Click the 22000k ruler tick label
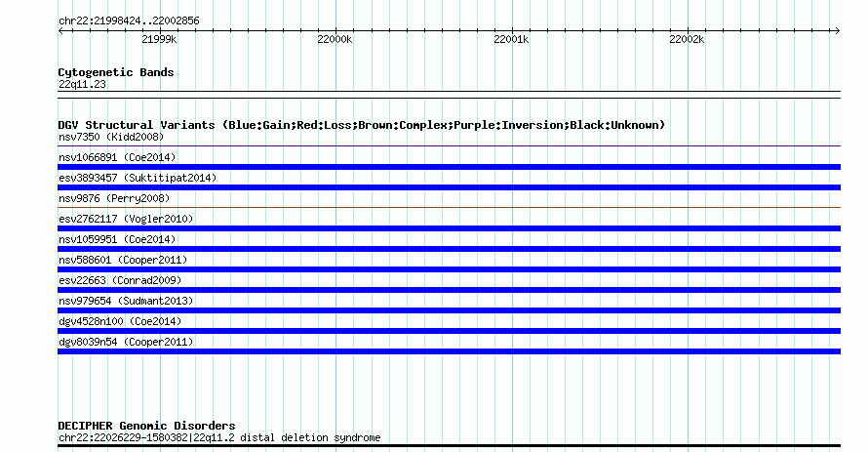The height and width of the screenshot is (452, 868). [x=335, y=39]
